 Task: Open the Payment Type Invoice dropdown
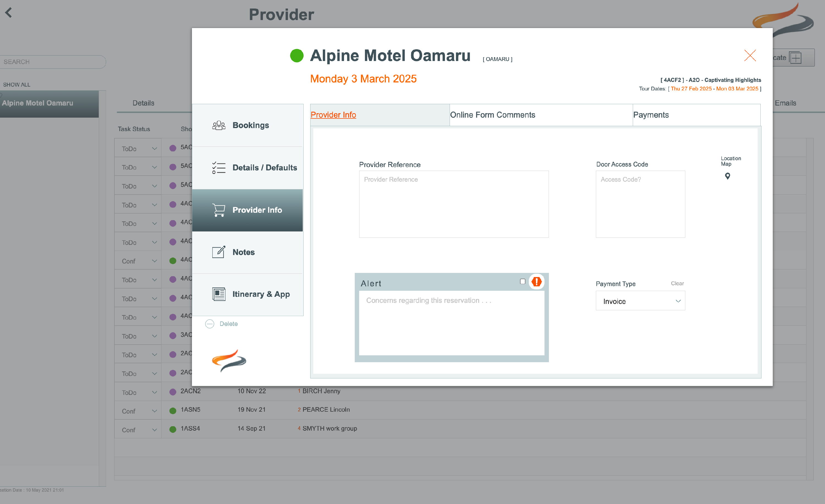tap(640, 301)
